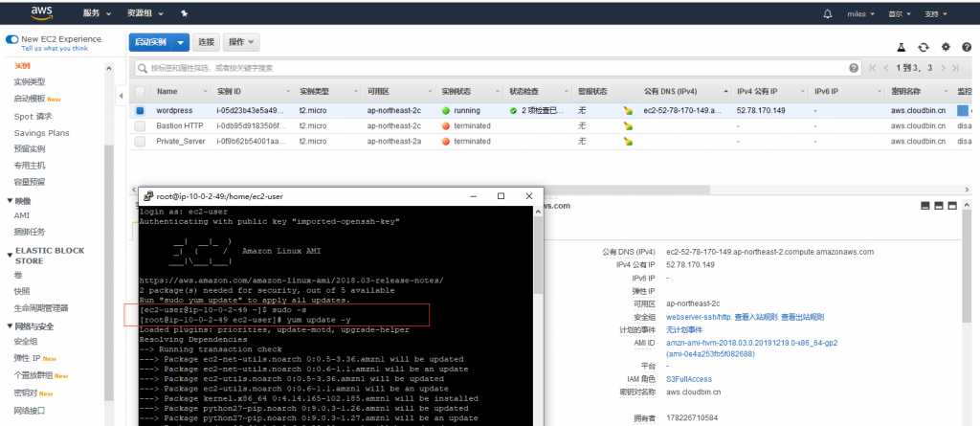The width and height of the screenshot is (980, 426).
Task: Open the miles account dropdown
Action: [860, 13]
